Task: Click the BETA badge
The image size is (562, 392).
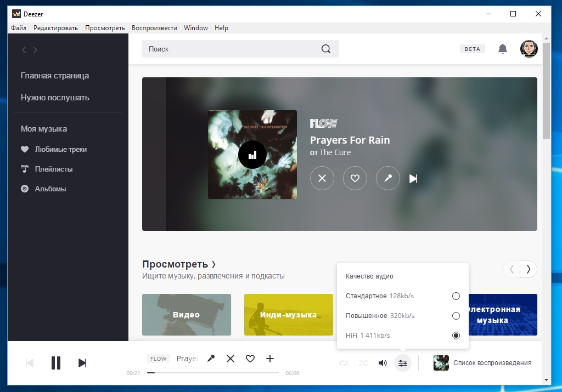Action: click(473, 49)
